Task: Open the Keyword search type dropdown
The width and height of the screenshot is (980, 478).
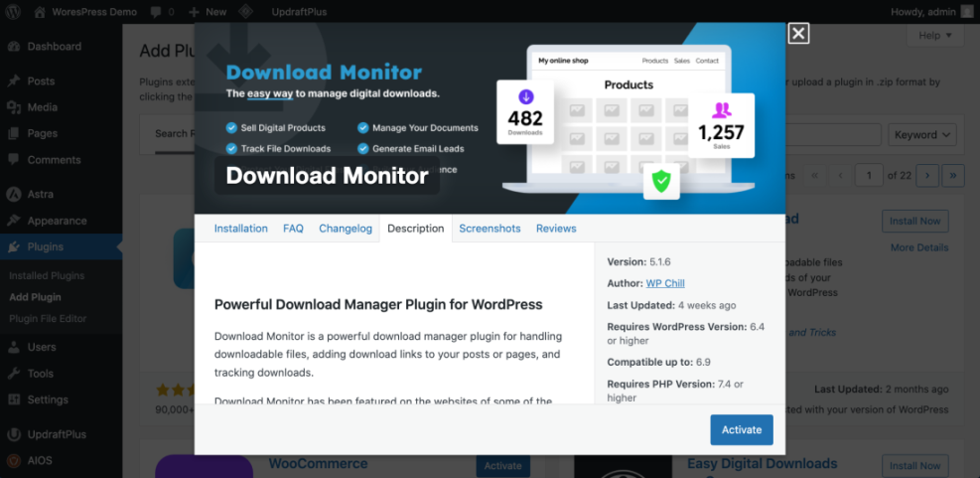Action: (x=922, y=134)
